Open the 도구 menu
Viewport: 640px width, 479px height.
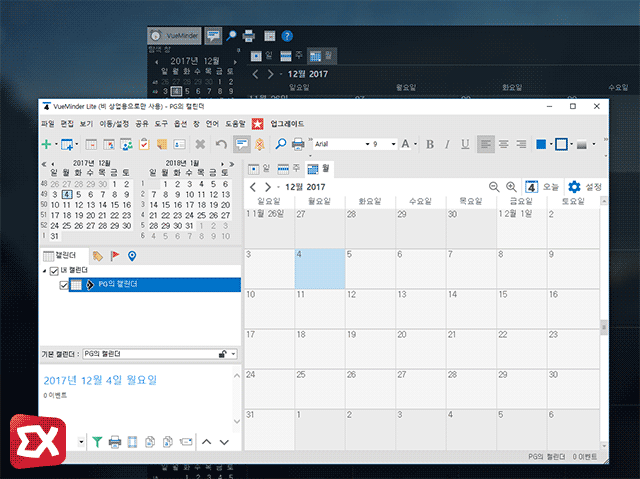(x=161, y=124)
